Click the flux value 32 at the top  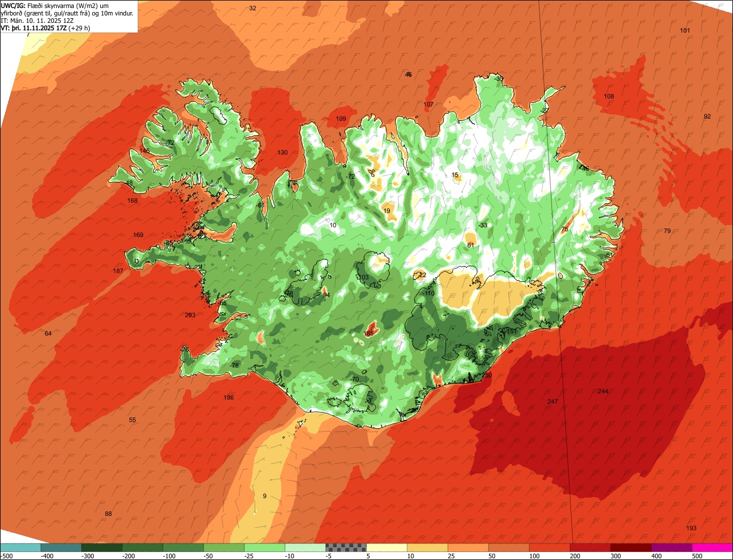[x=253, y=8]
